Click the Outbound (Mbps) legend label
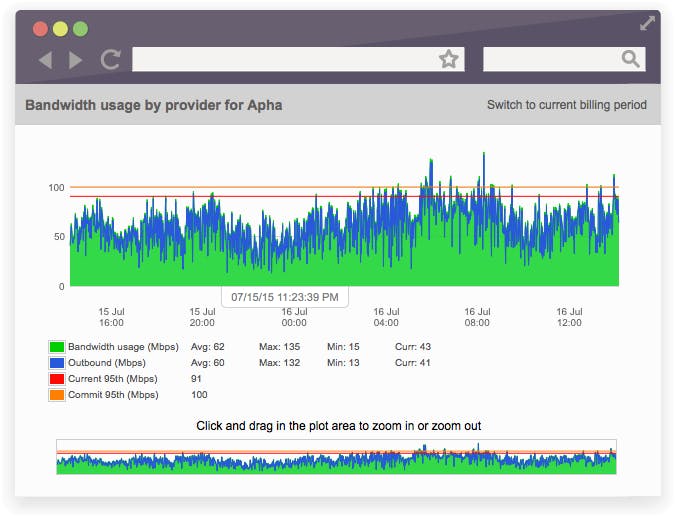This screenshot has height=517, width=675. click(x=106, y=363)
